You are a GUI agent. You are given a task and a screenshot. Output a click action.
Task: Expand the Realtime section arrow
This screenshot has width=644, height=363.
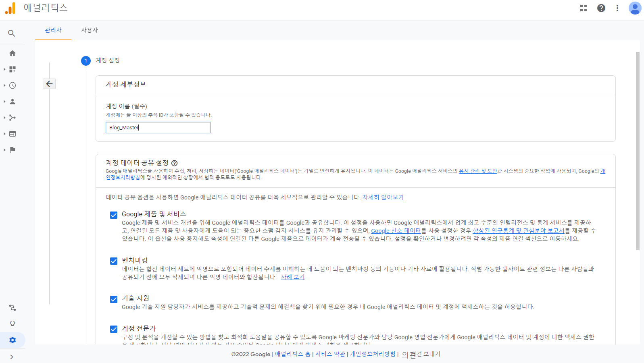[x=4, y=85]
